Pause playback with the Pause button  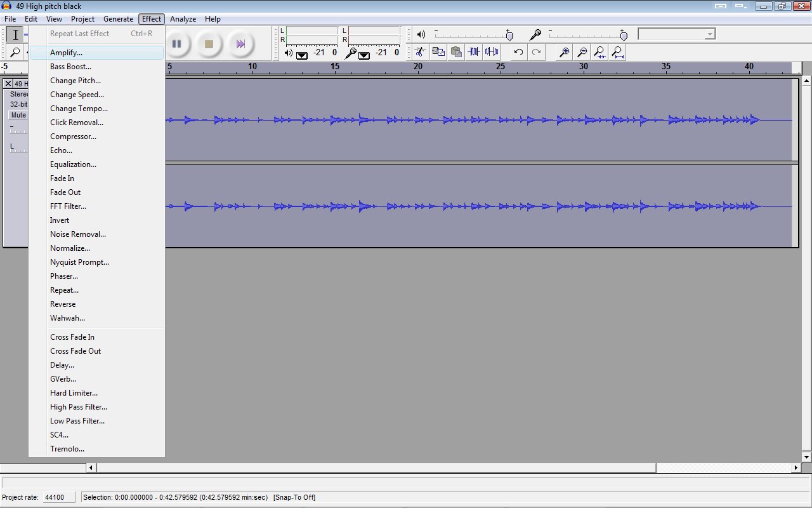point(177,44)
